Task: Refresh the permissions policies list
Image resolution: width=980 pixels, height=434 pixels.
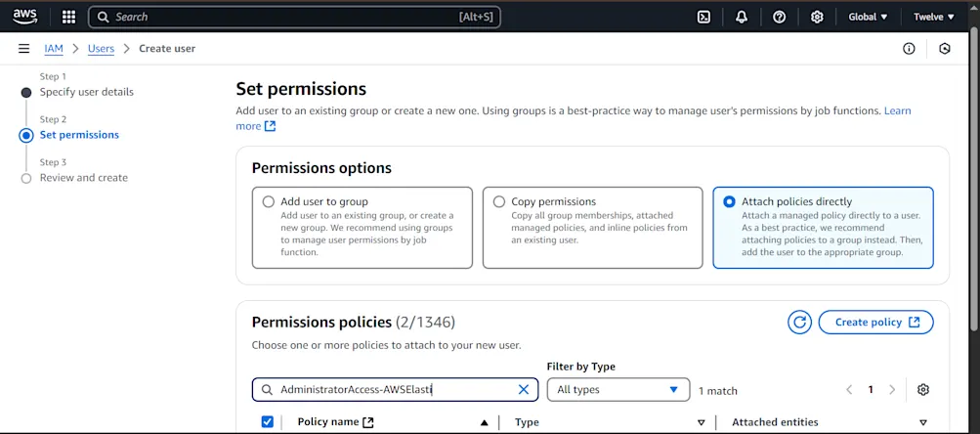Action: click(x=799, y=322)
